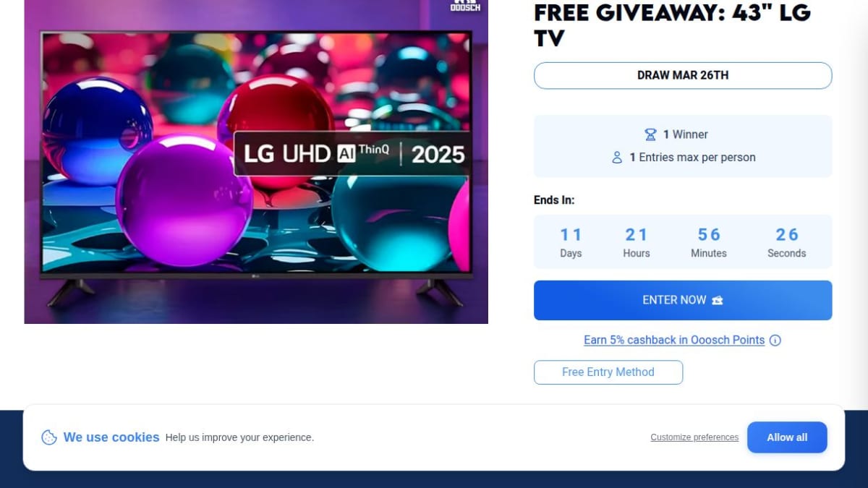The width and height of the screenshot is (868, 488).
Task: Click the LG UHD AI ThinQ 2025 badge
Action: pos(352,153)
